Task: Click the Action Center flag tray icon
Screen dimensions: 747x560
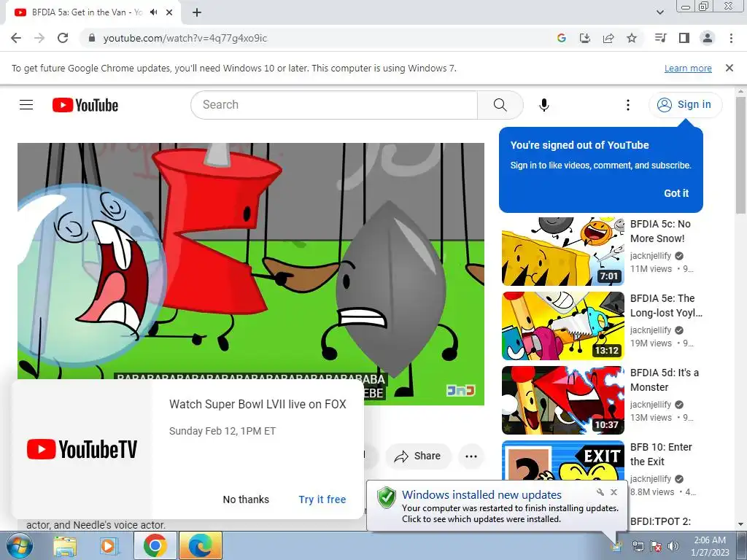Action: 656,546
